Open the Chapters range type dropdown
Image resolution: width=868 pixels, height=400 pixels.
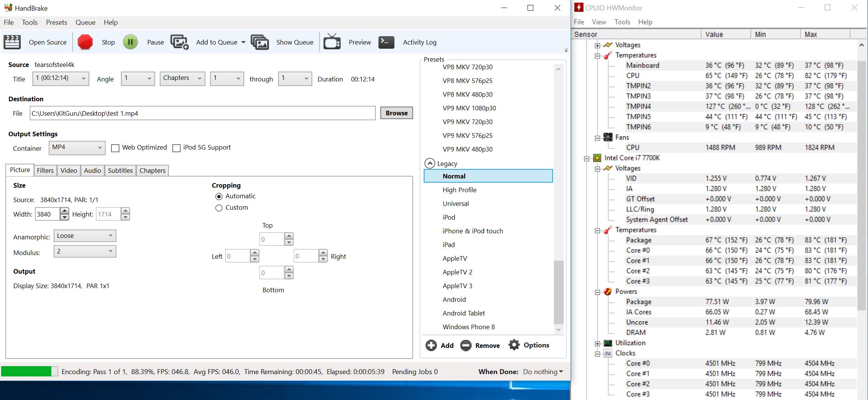coord(183,78)
